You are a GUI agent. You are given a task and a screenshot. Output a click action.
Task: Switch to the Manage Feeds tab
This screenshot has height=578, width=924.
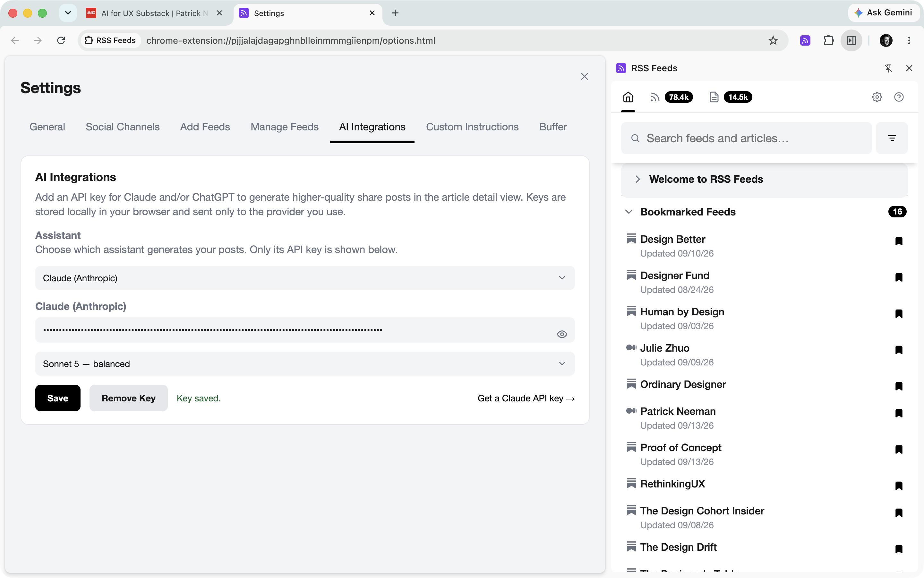(285, 127)
